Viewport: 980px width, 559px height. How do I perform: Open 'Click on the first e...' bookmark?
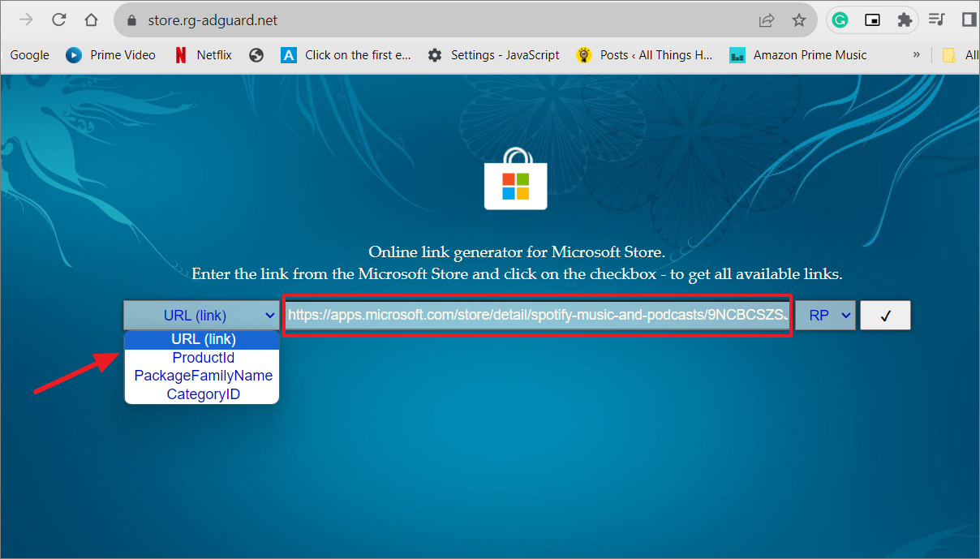(346, 55)
